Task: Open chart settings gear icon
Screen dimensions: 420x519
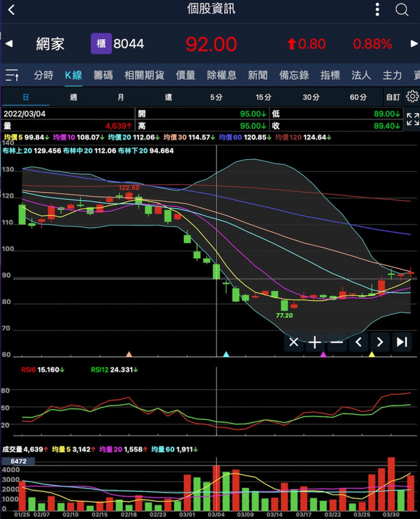Action: tap(412, 96)
